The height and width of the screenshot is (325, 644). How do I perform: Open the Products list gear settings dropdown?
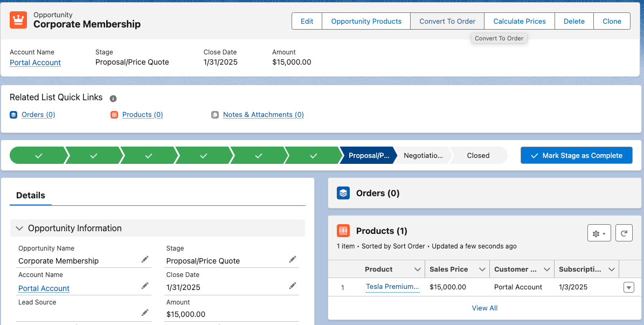599,233
